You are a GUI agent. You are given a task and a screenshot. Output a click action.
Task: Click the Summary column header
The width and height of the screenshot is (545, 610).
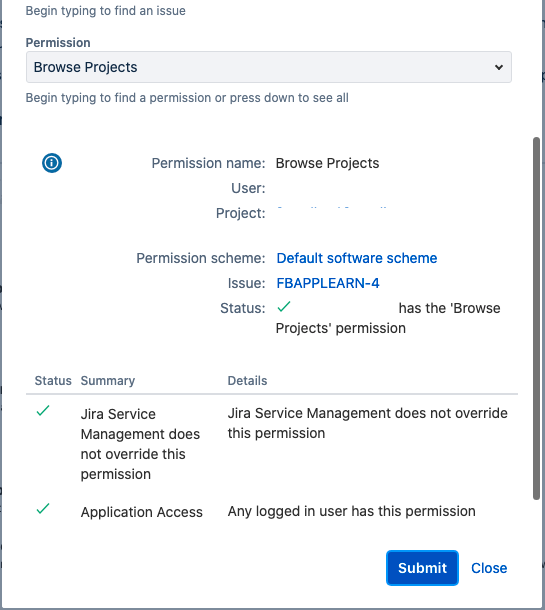pyautogui.click(x=108, y=380)
